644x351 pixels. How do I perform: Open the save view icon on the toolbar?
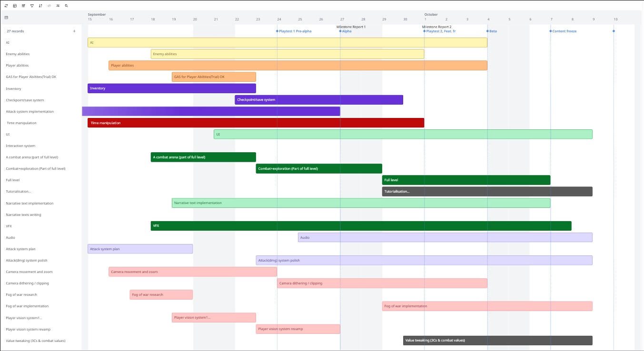pyautogui.click(x=15, y=6)
